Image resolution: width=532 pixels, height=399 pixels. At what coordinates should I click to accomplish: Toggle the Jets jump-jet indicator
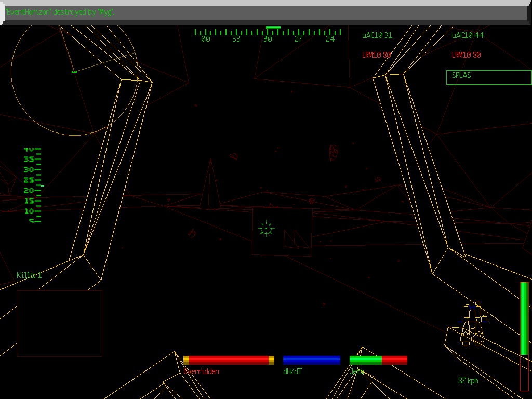click(356, 371)
